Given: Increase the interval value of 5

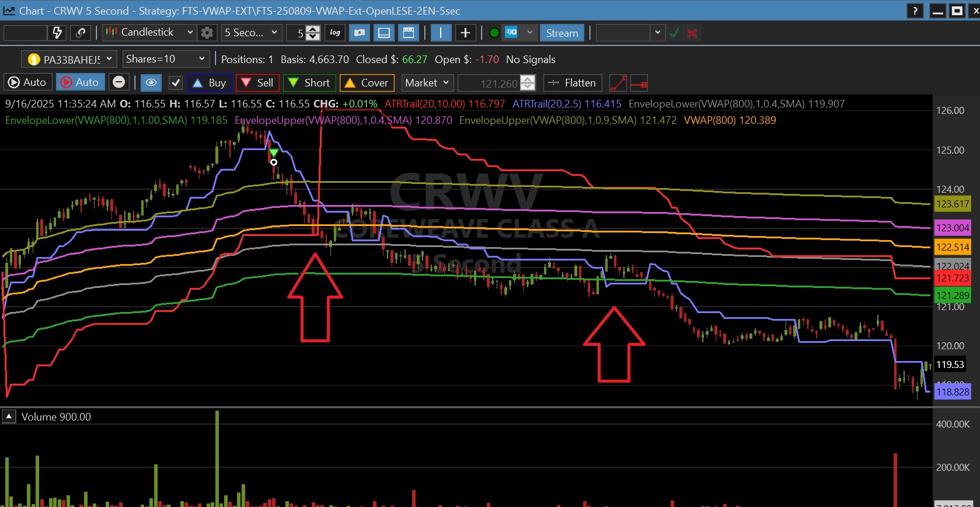Looking at the screenshot, I should point(313,29).
